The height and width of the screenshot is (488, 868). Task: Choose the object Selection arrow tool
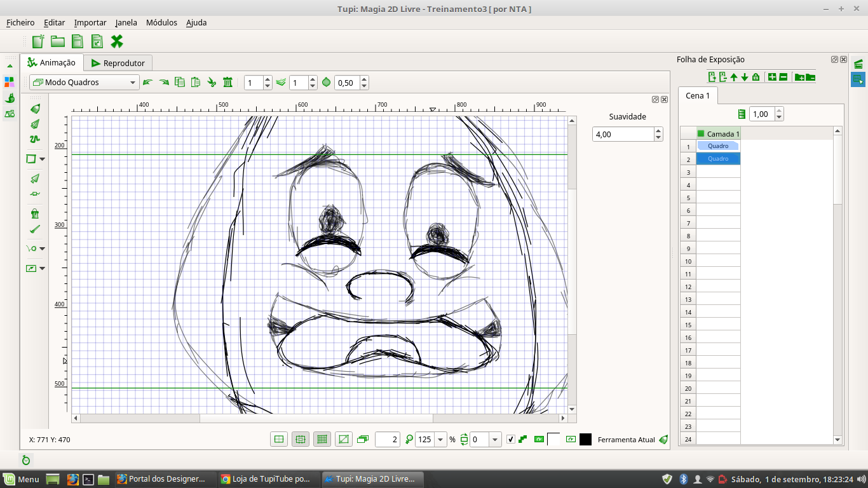click(36, 179)
